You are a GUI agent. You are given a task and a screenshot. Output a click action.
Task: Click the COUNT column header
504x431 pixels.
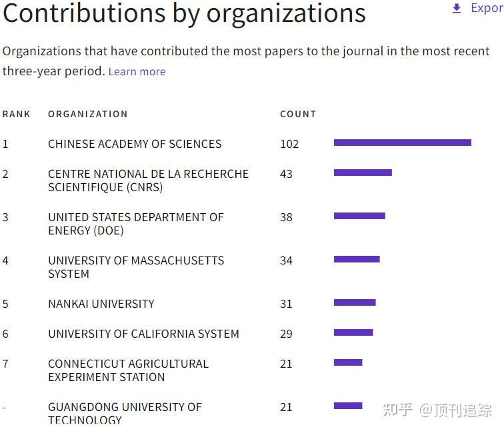pyautogui.click(x=298, y=114)
